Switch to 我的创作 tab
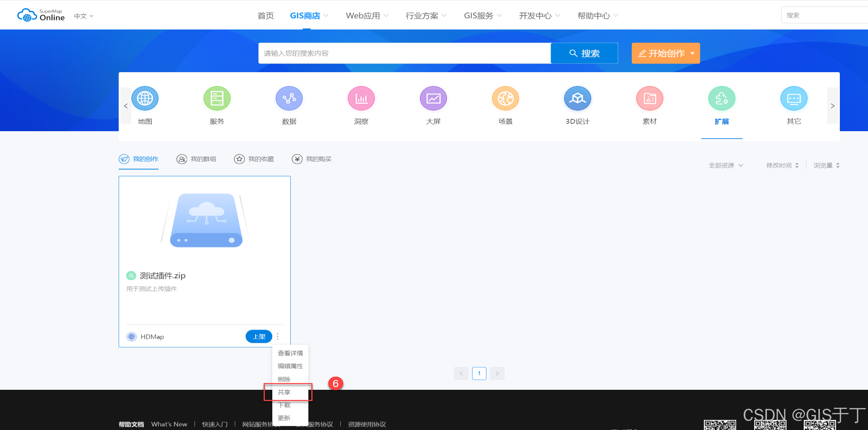The height and width of the screenshot is (430, 868). click(139, 159)
